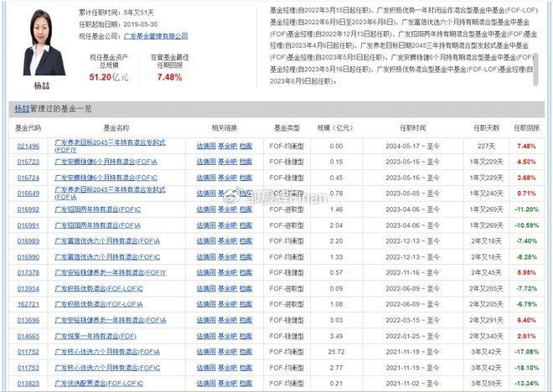Viewport: 553px width, 392px height.
Task: Open 基金吧 for fund 016989
Action: (x=227, y=241)
